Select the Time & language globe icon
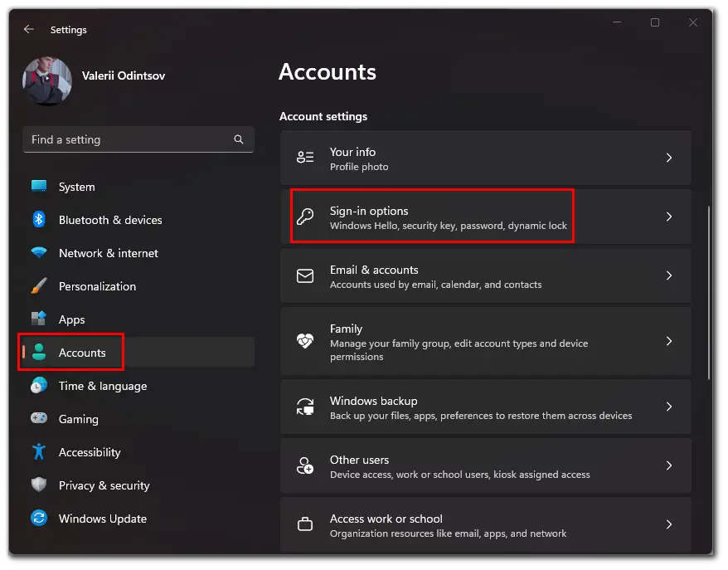This screenshot has height=570, width=728. [x=39, y=385]
